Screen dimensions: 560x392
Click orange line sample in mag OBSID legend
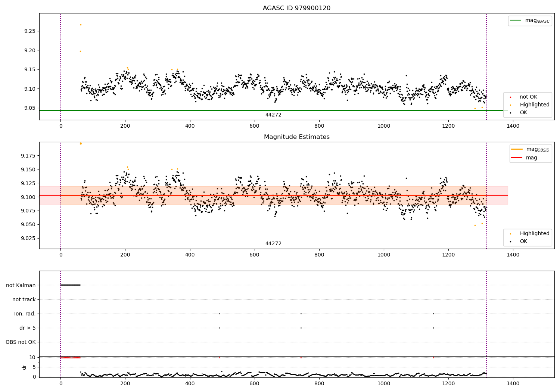click(517, 149)
